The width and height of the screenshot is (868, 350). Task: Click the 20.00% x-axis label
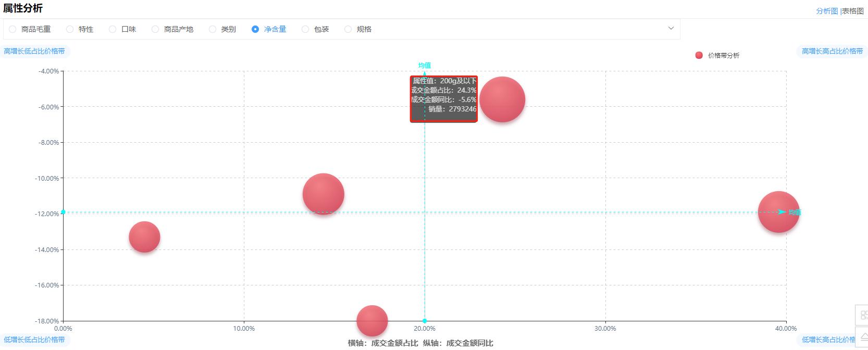coord(425,328)
